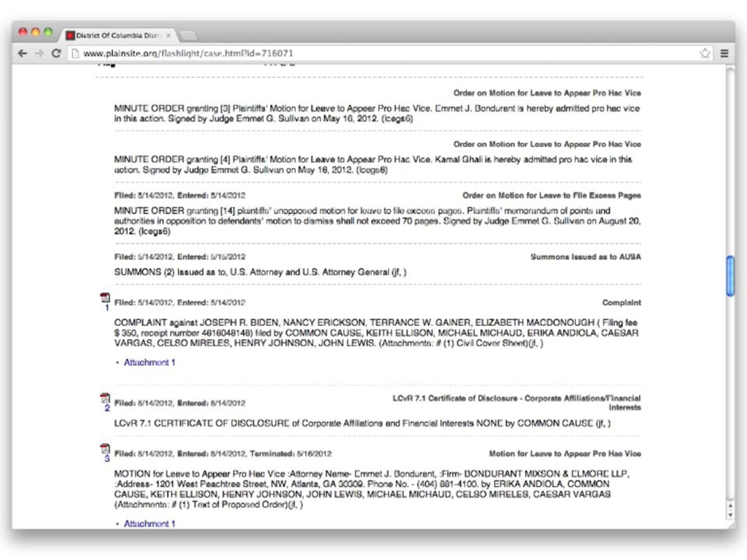Click document number 3 link

[107, 458]
